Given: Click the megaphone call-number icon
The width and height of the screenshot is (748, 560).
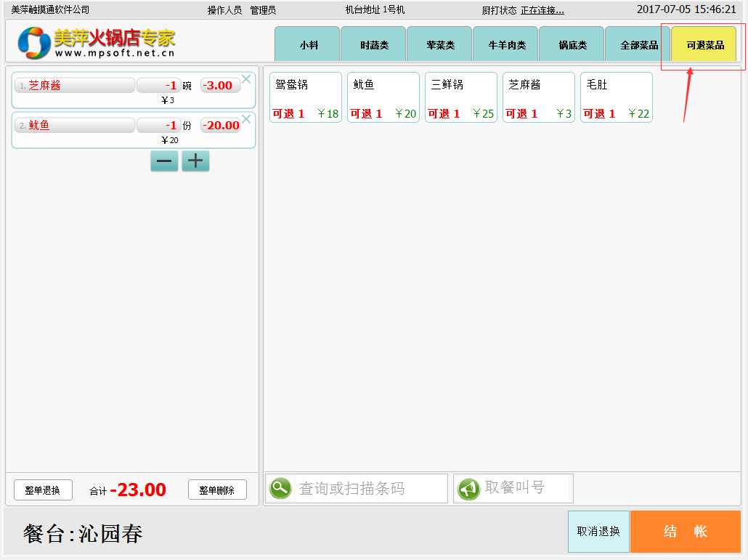Looking at the screenshot, I should (469, 488).
